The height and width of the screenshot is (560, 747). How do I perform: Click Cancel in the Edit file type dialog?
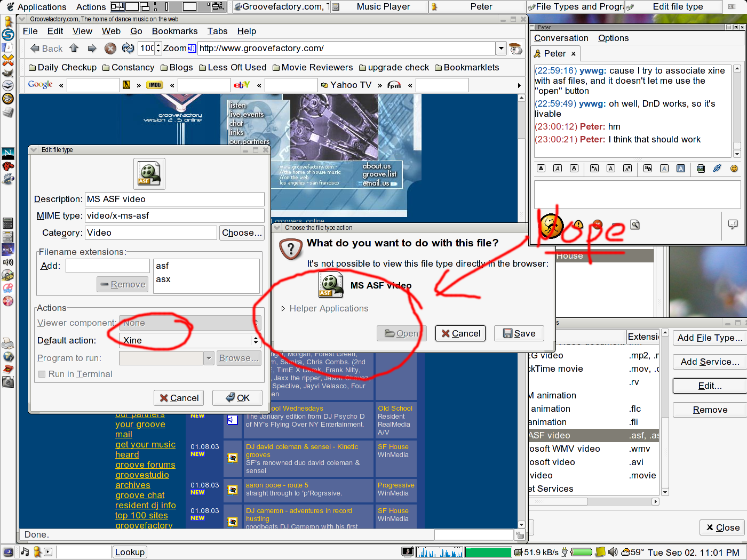coord(178,398)
